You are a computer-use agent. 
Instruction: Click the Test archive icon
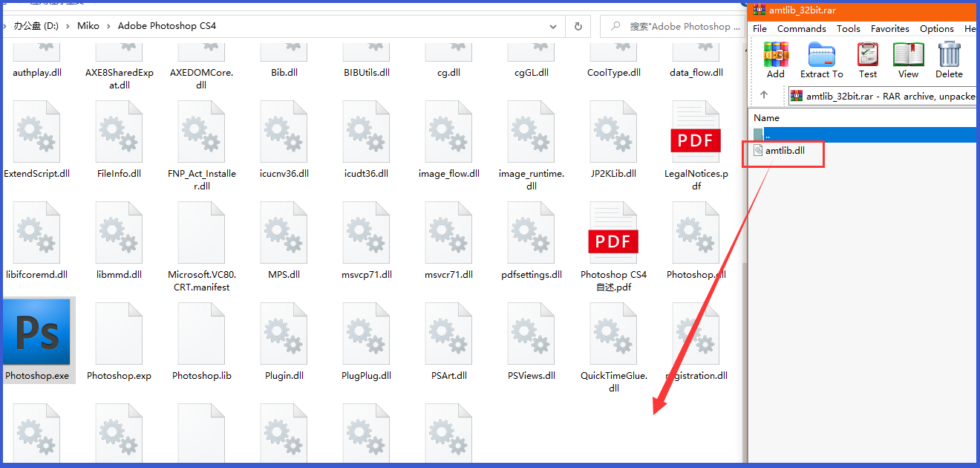[x=867, y=59]
